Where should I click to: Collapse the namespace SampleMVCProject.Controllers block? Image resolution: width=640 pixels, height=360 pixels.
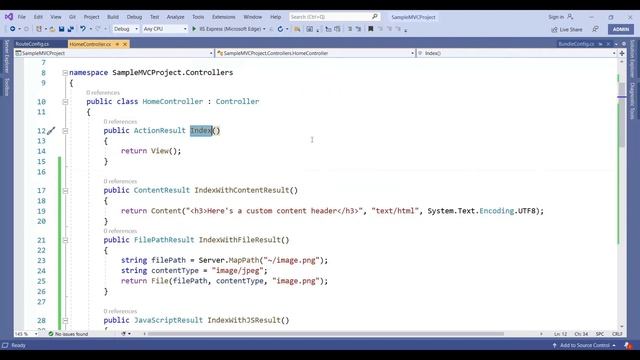click(x=65, y=73)
